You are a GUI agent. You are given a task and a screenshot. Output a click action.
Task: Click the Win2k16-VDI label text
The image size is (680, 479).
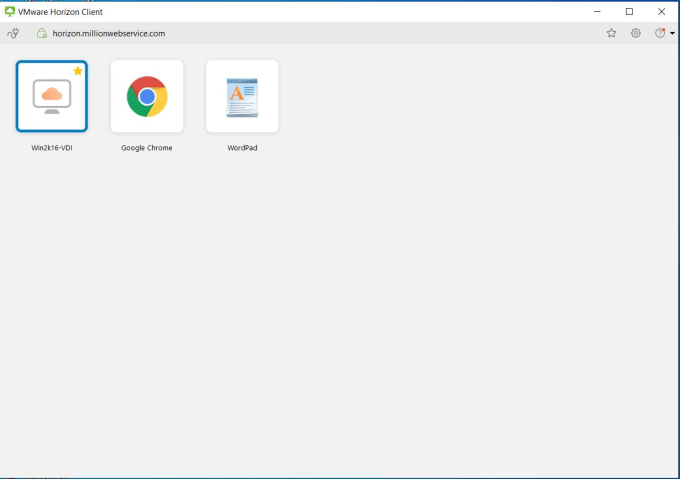point(52,148)
